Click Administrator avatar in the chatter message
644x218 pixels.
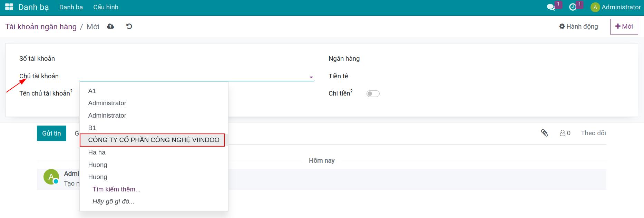[51, 177]
